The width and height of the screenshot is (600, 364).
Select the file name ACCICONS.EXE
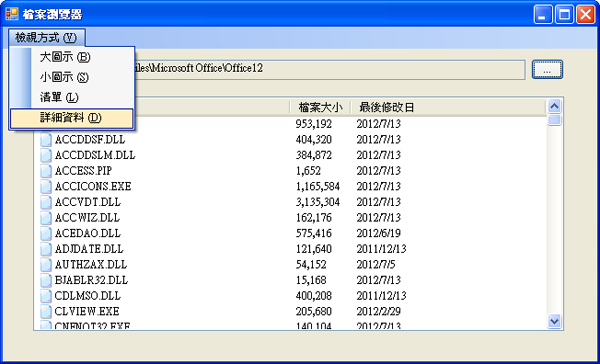click(93, 186)
